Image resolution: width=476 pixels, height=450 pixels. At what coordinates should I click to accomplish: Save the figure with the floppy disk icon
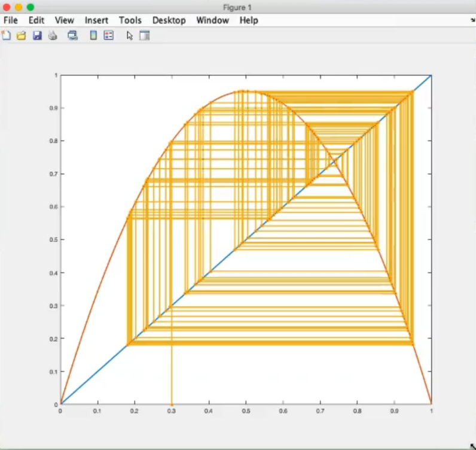37,35
